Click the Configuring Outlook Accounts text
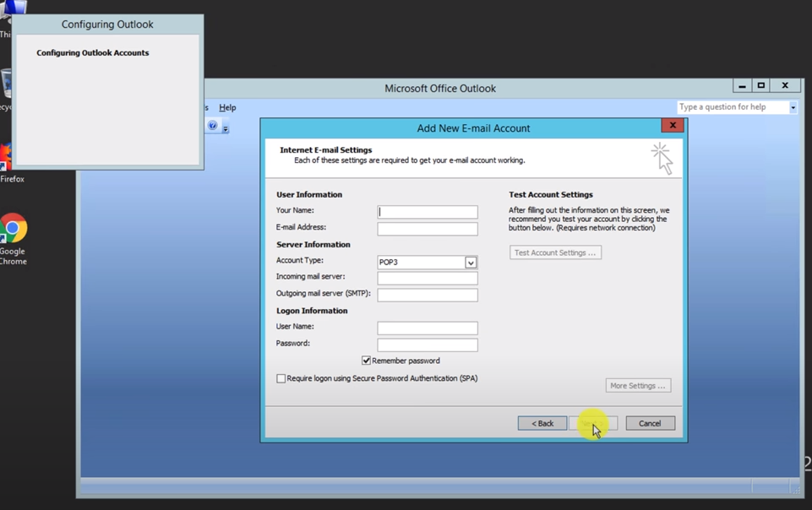This screenshot has height=510, width=812. [x=93, y=52]
